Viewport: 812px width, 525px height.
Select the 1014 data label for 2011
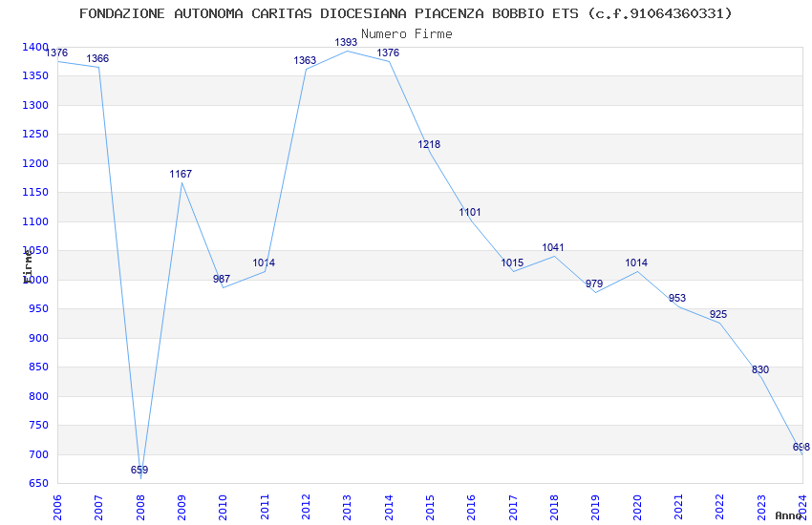[x=264, y=262]
